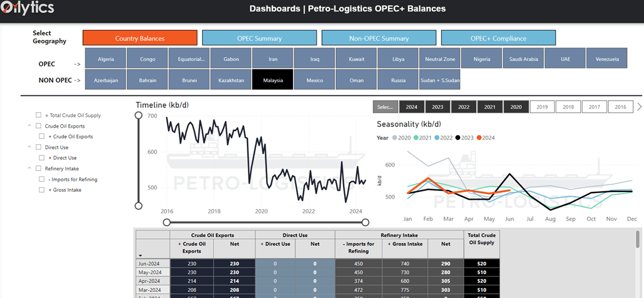The height and width of the screenshot is (298, 644).
Task: Click the table's vertical scrollbar
Action: coord(638,240)
